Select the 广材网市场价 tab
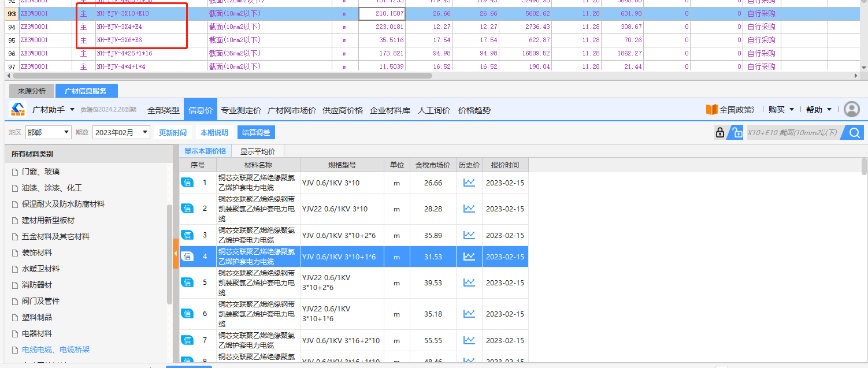 point(292,110)
